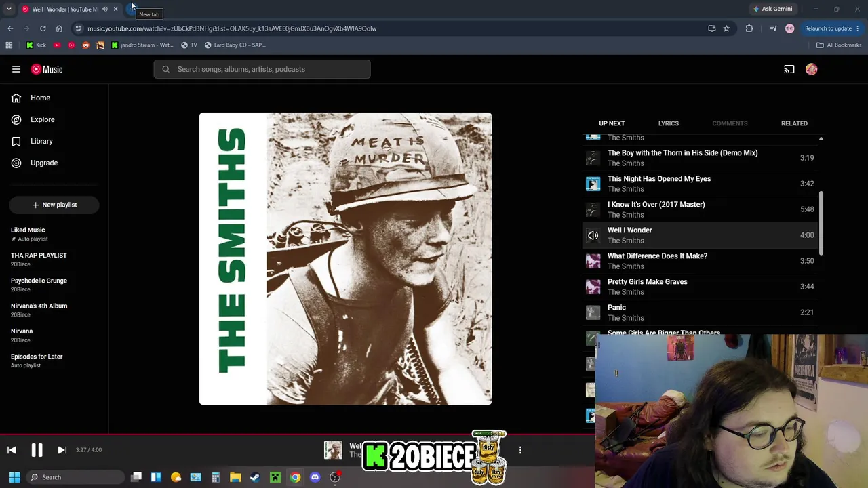Switch to the LYRICS tab
This screenshot has width=868, height=488.
pos(668,123)
